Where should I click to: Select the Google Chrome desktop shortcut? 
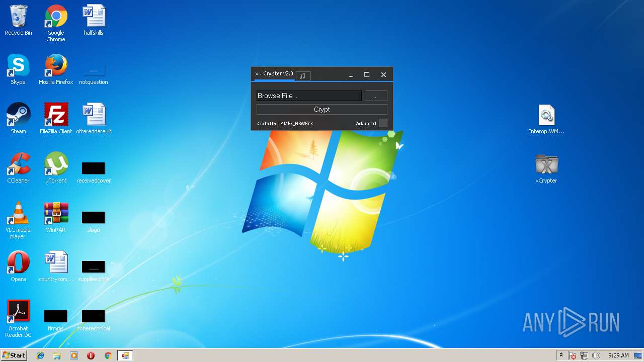(56, 24)
